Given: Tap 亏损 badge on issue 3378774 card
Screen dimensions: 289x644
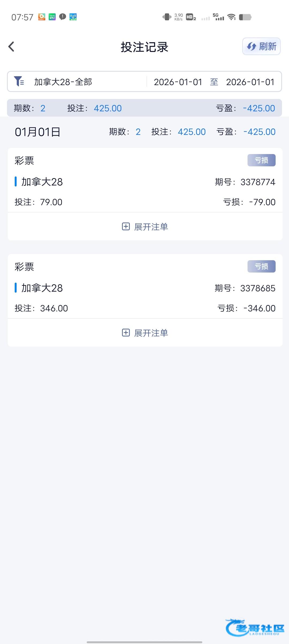Looking at the screenshot, I should pyautogui.click(x=261, y=160).
